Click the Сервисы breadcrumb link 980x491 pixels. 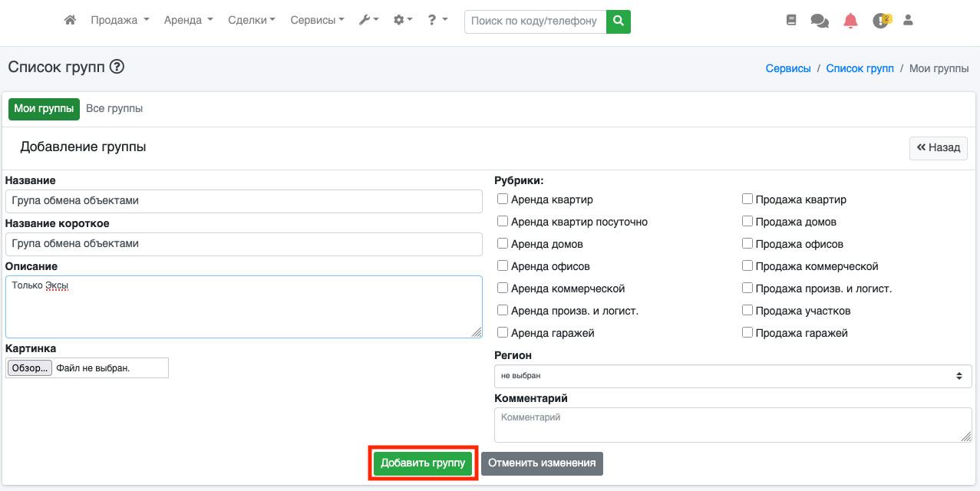(x=788, y=68)
